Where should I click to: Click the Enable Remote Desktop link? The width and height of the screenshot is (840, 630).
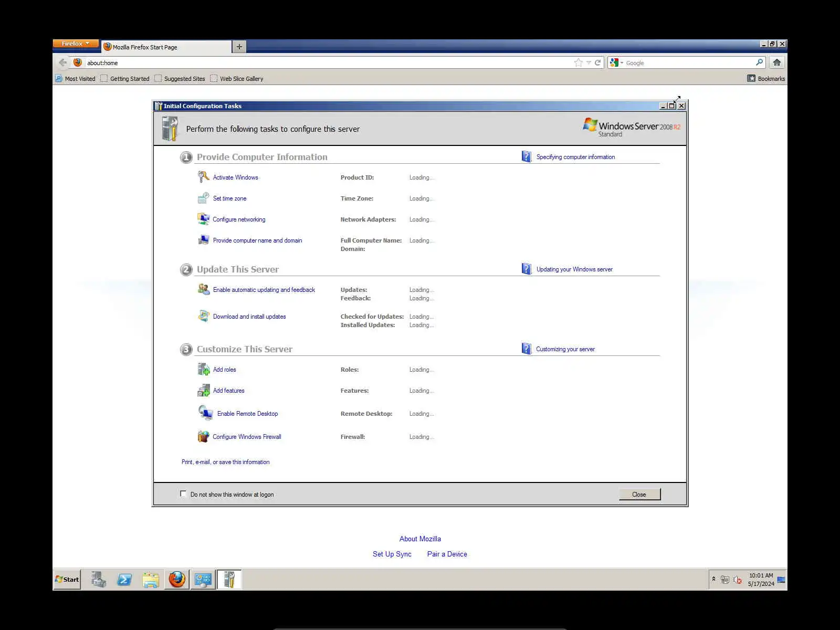248,414
